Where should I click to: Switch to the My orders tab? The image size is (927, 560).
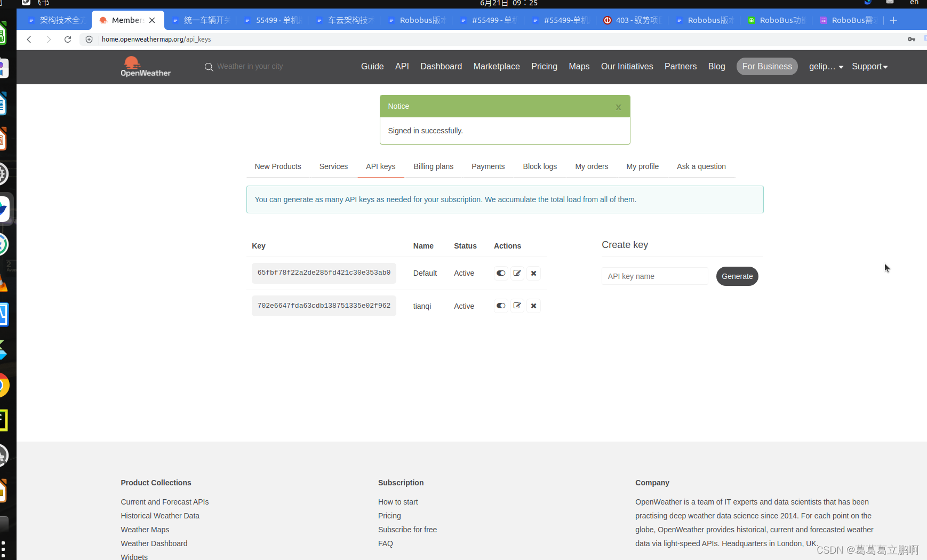tap(592, 166)
